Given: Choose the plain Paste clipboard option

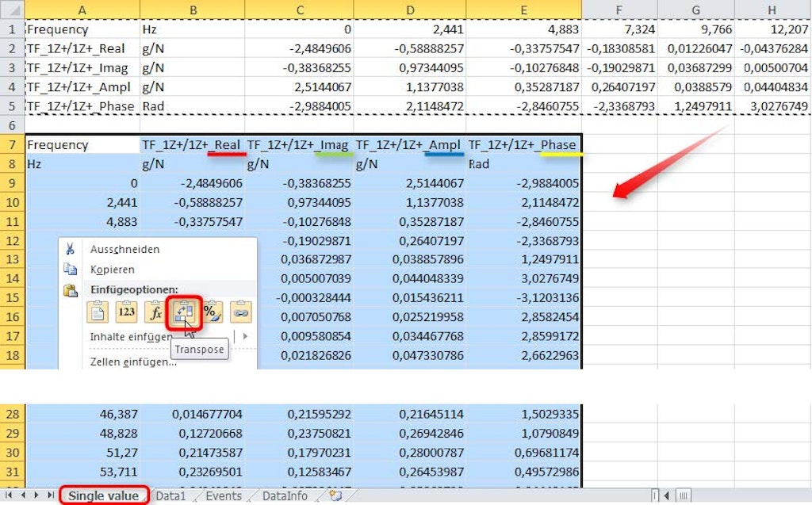Looking at the screenshot, I should [x=98, y=312].
